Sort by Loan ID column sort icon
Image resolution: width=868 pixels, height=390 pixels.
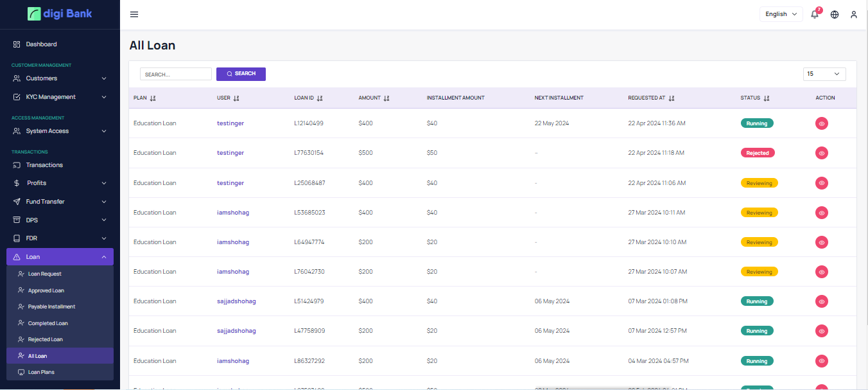click(320, 98)
